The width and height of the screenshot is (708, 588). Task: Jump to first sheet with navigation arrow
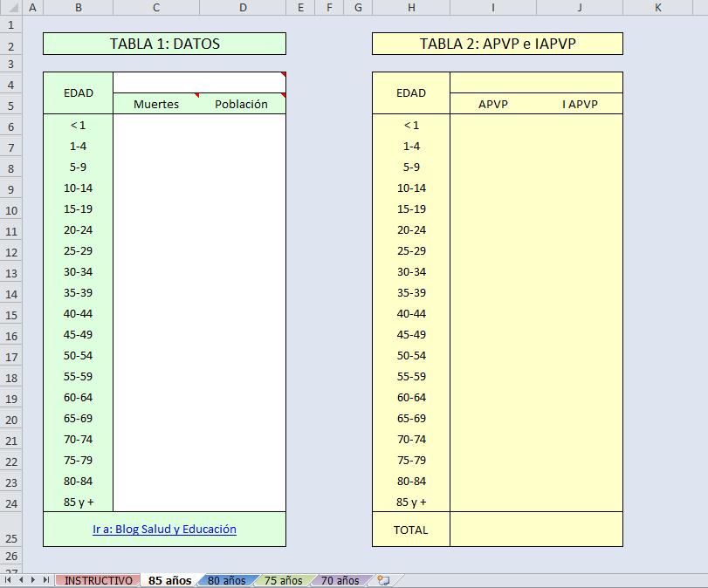click(x=7, y=579)
